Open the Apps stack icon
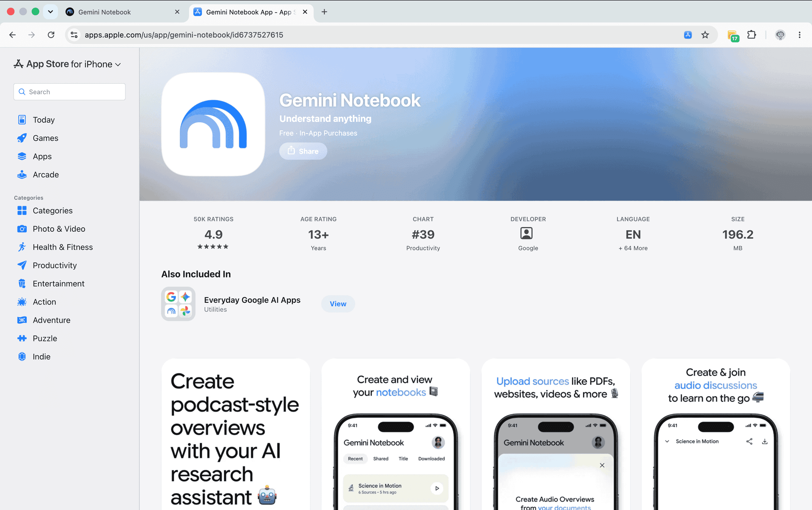Screen dimensions: 812x510 [22, 156]
